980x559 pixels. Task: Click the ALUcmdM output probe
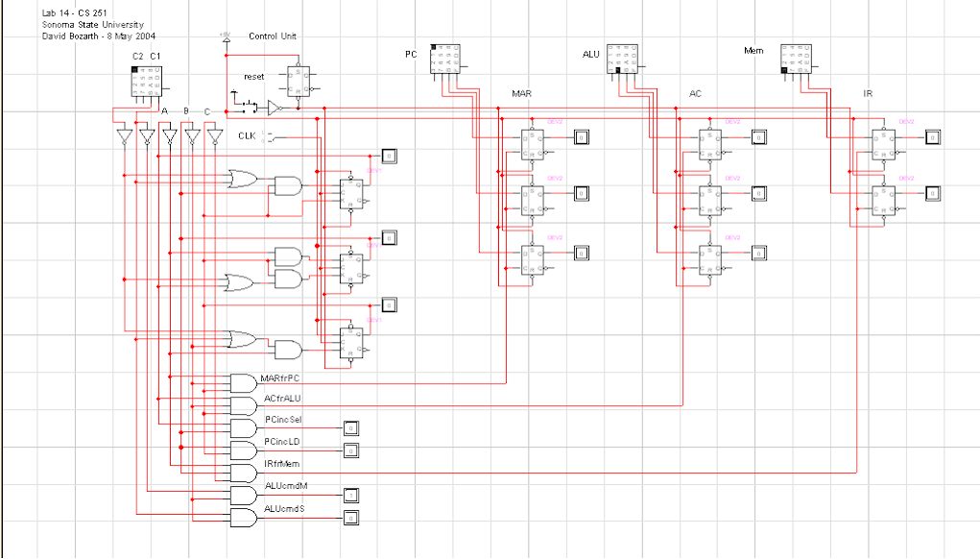click(351, 496)
